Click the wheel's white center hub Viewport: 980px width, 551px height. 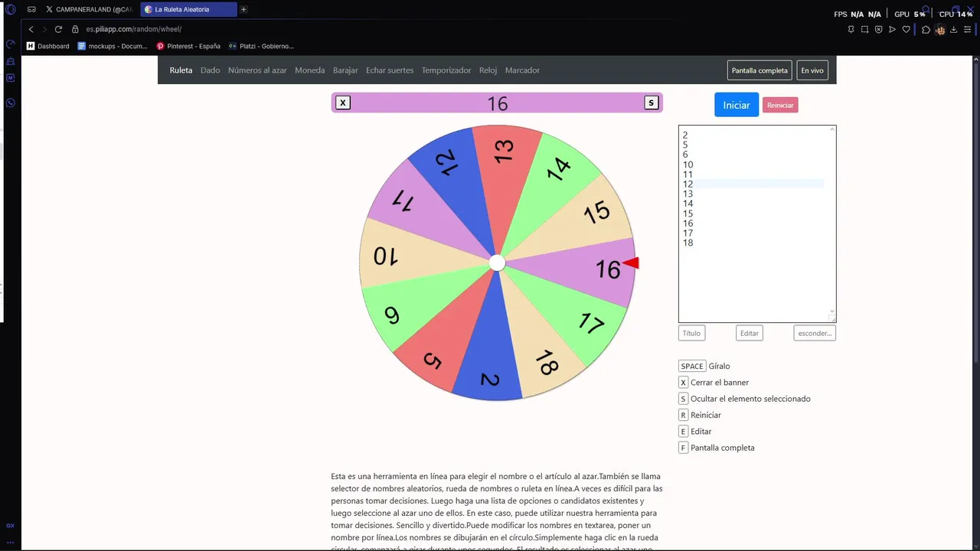(497, 263)
